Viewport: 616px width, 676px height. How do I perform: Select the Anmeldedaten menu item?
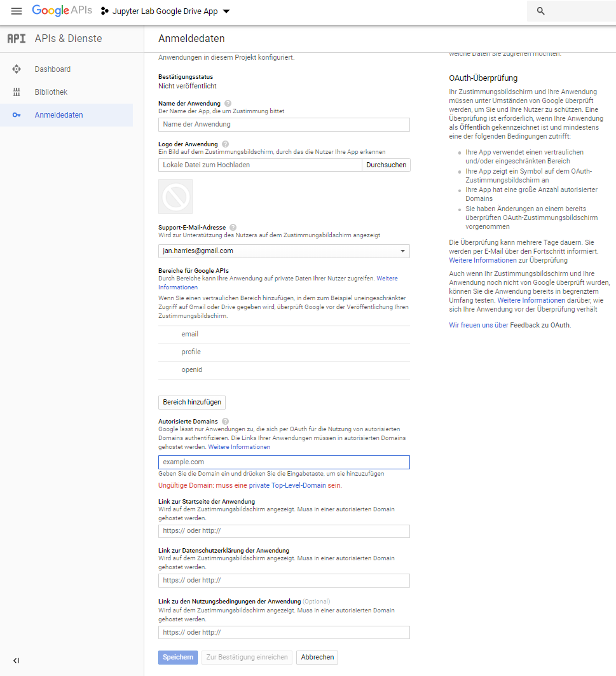click(66, 114)
